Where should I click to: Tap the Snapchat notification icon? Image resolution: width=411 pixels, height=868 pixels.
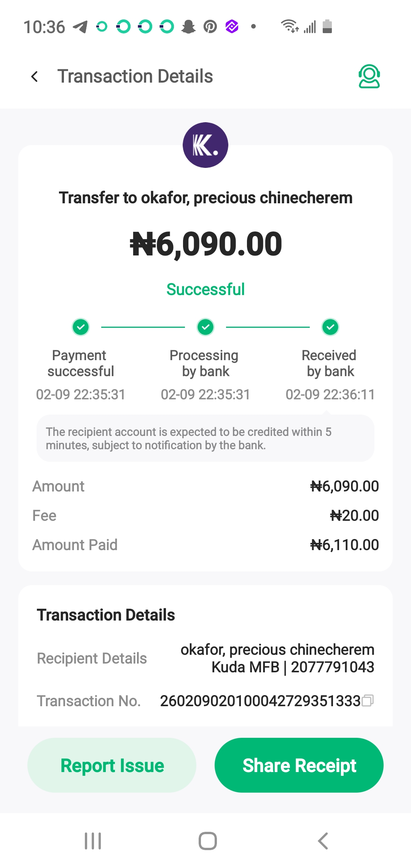coord(188,27)
